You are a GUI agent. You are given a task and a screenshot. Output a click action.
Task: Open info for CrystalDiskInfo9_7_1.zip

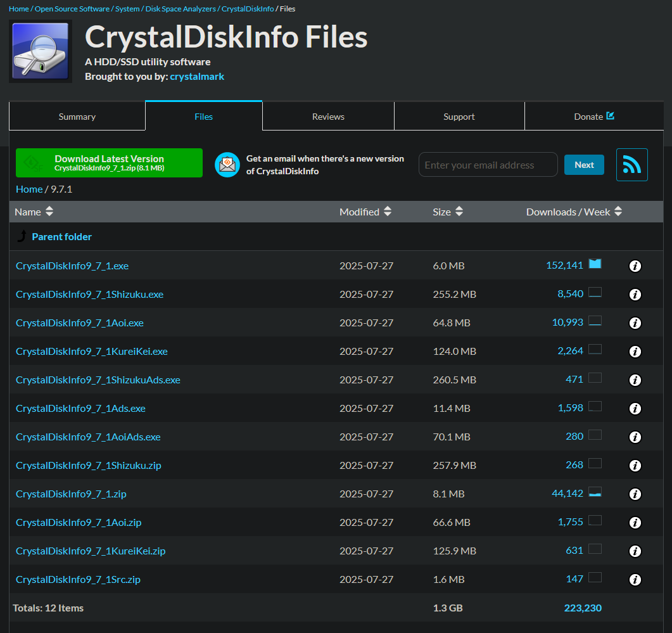click(635, 494)
